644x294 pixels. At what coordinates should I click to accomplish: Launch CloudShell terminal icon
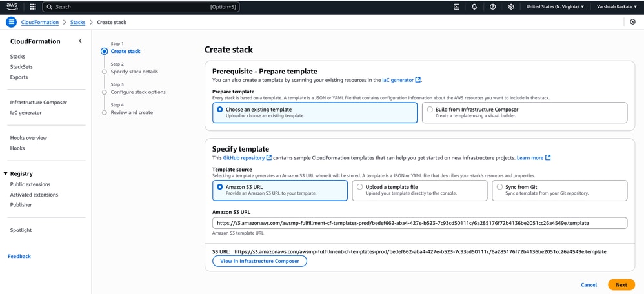(456, 6)
